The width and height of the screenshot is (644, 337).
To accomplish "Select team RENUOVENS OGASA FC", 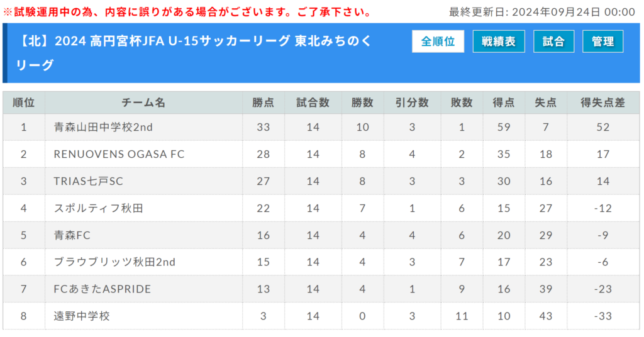I will [119, 154].
